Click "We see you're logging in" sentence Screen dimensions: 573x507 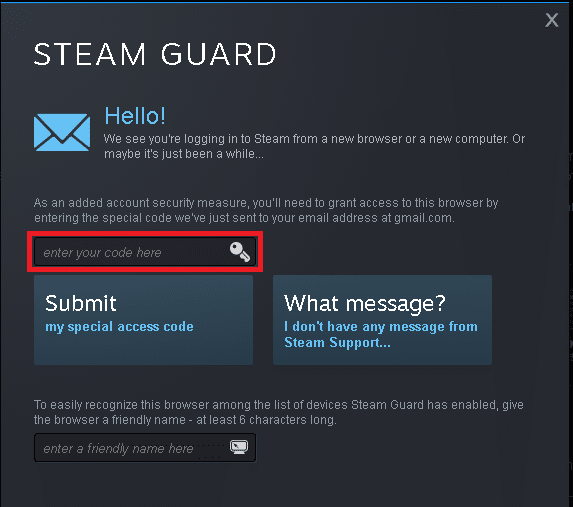(x=314, y=139)
